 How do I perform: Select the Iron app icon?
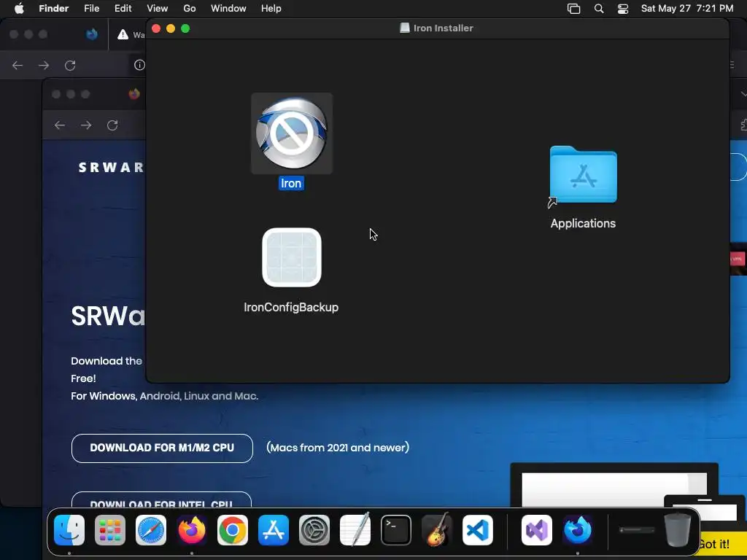coord(292,133)
